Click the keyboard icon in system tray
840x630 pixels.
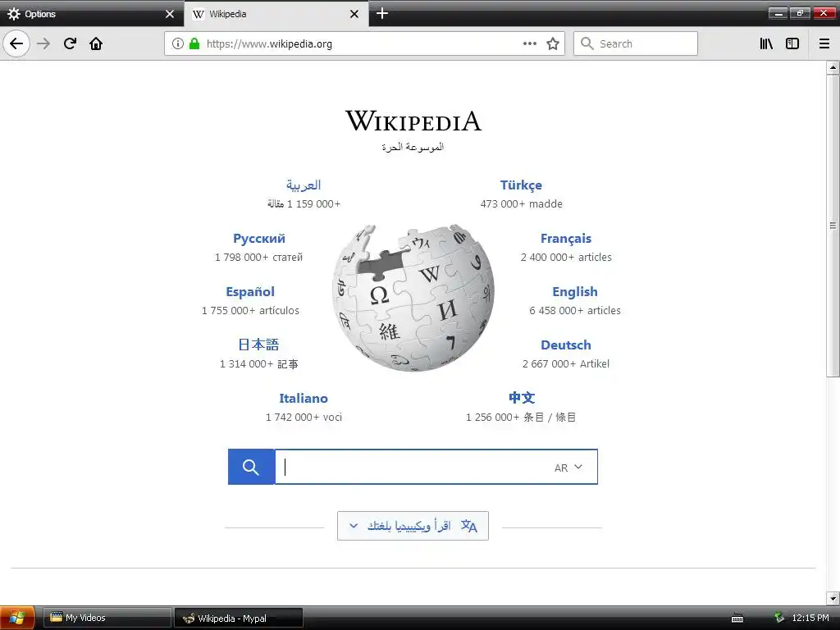point(737,619)
